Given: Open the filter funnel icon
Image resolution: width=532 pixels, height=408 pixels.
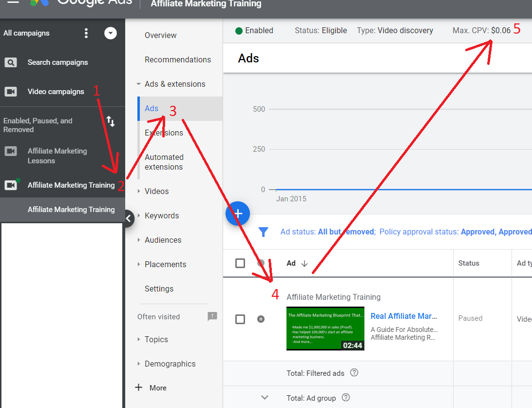Looking at the screenshot, I should tap(263, 232).
